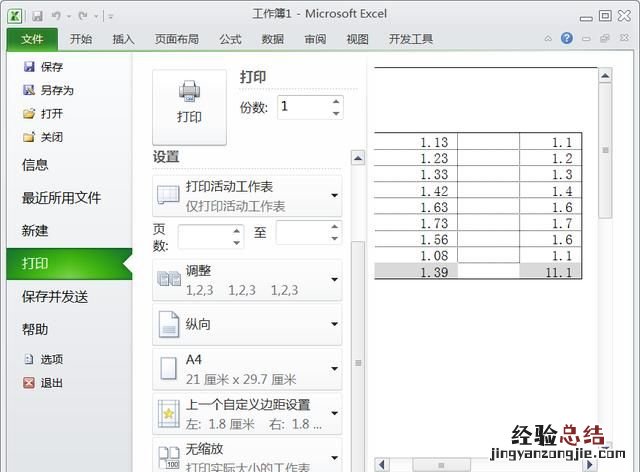Screen dimensions: 640x472
Task: Customize the Quick Access Toolbar dropdown
Action: [111, 16]
